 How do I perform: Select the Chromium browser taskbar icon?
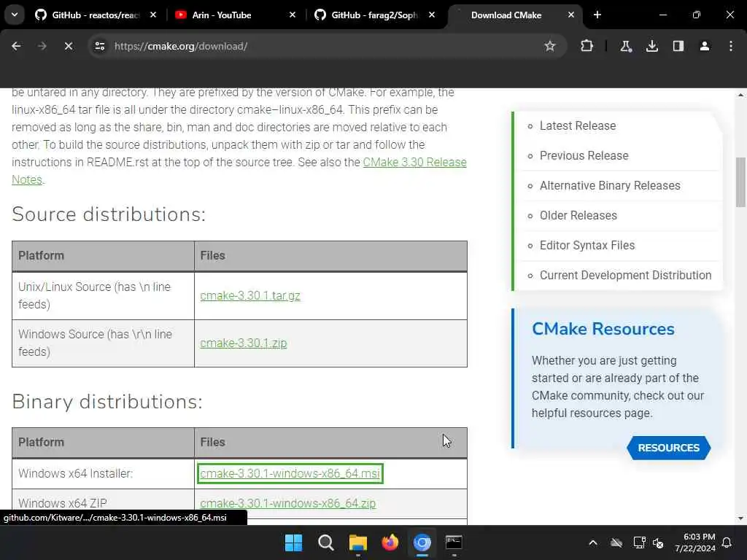click(422, 542)
